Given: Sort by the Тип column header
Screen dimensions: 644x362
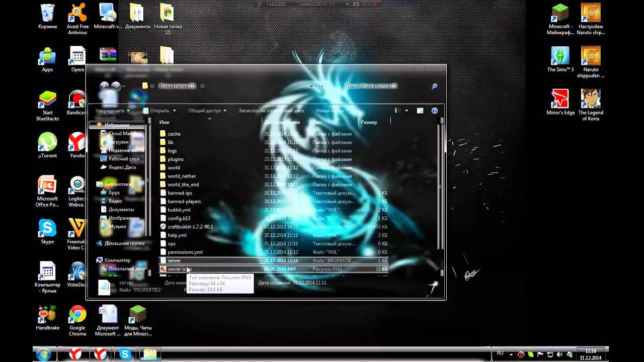Looking at the screenshot, I should pos(335,122).
